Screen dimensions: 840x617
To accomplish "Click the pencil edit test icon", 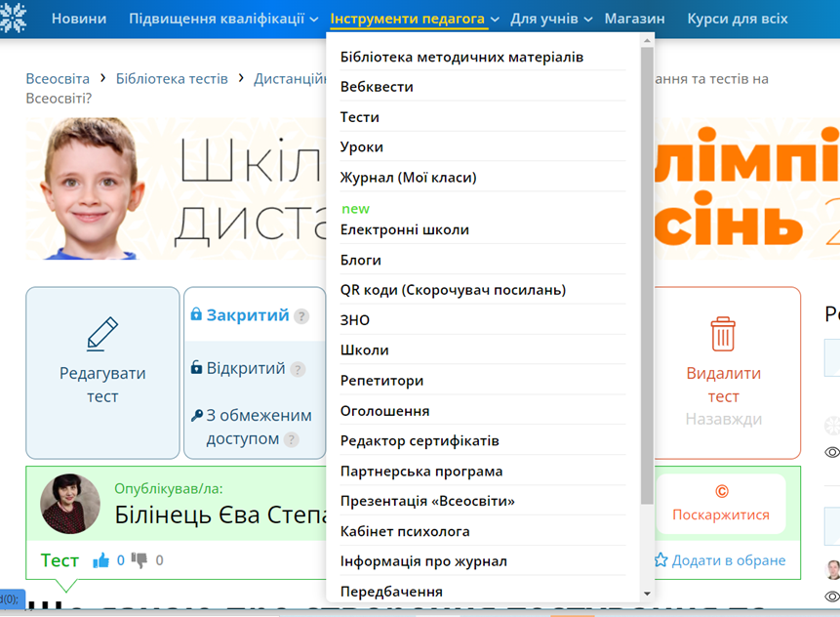I will tap(102, 334).
